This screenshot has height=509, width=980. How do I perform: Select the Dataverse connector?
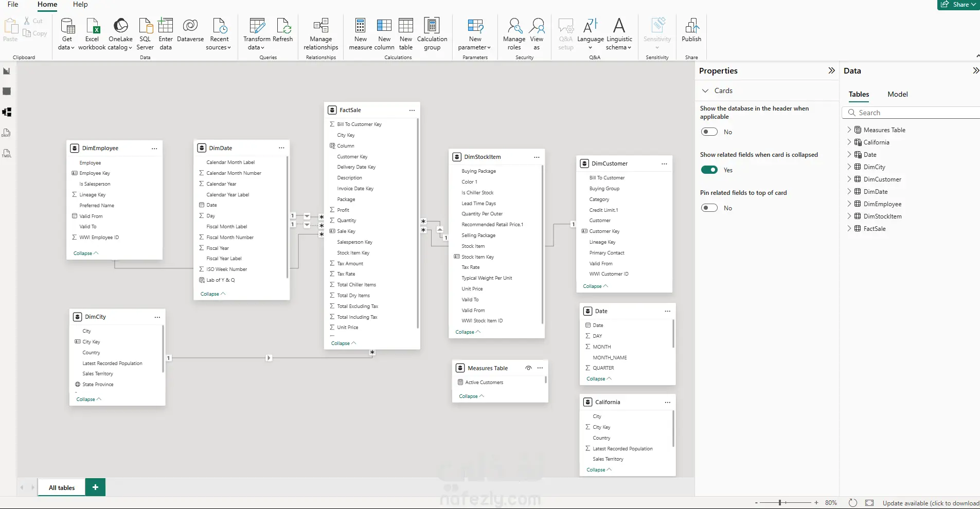(190, 30)
